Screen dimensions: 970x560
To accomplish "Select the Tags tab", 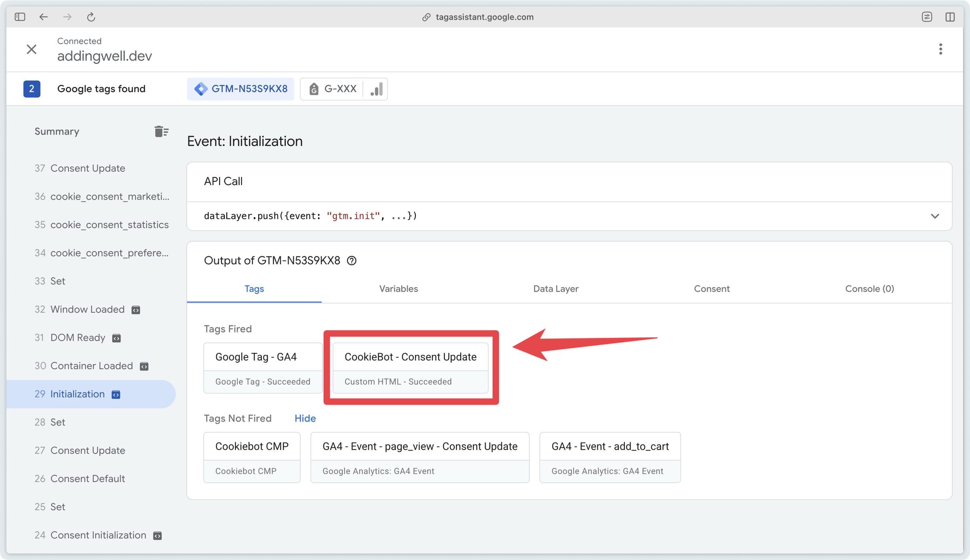I will click(254, 288).
